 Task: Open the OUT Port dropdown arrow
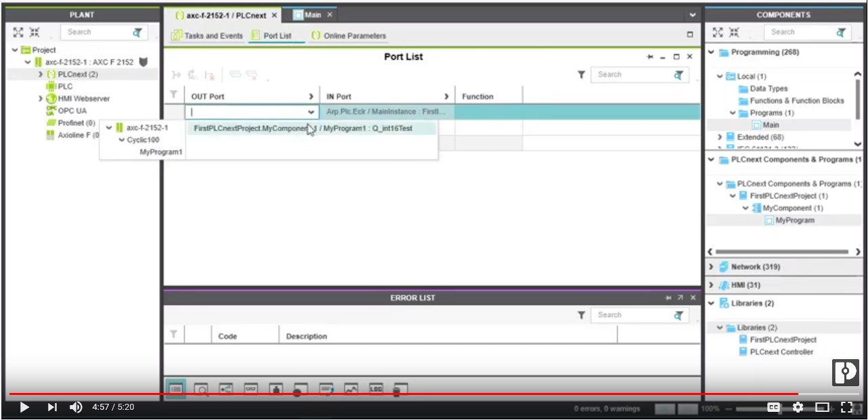coord(311,112)
